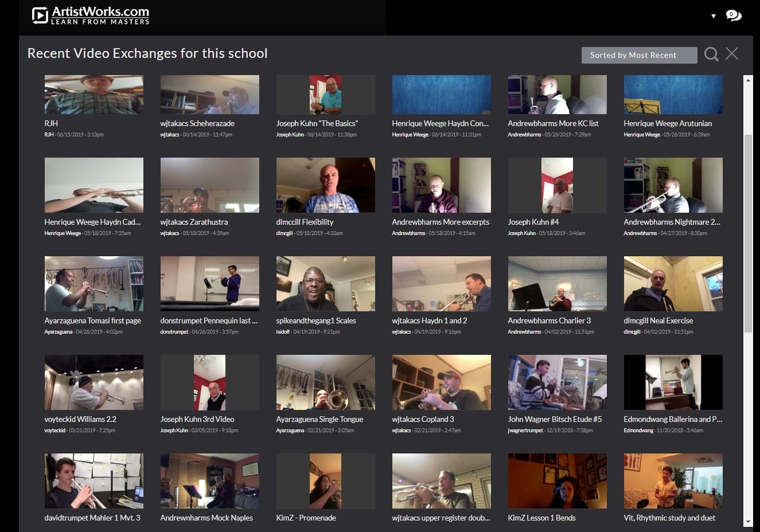Click the 'wjtakacs Scheherazade' title link
The height and width of the screenshot is (532, 760).
click(197, 123)
